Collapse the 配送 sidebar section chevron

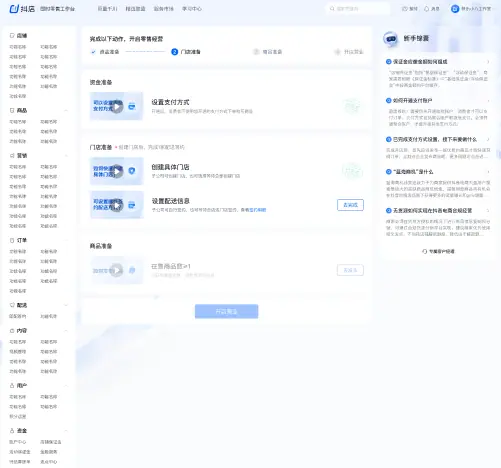point(66,305)
